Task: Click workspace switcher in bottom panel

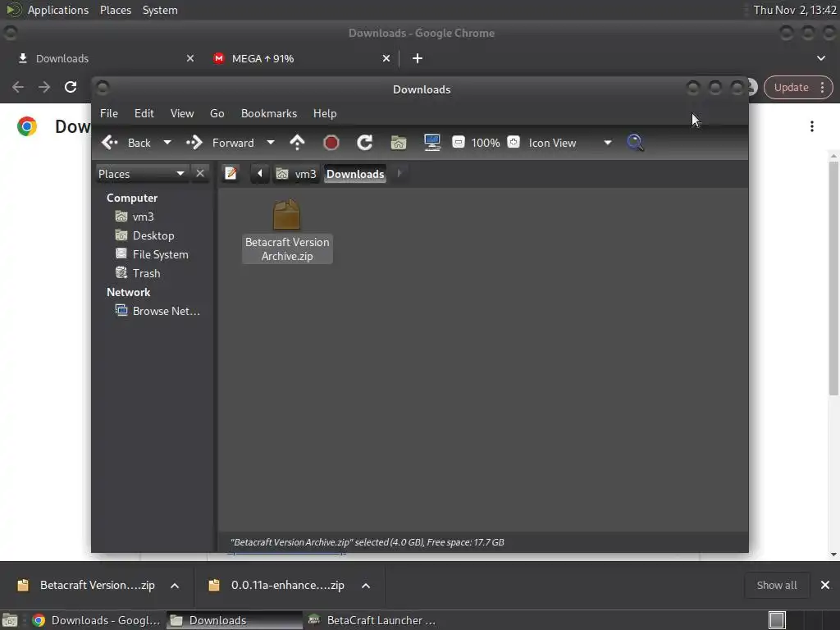Action: pos(802,620)
